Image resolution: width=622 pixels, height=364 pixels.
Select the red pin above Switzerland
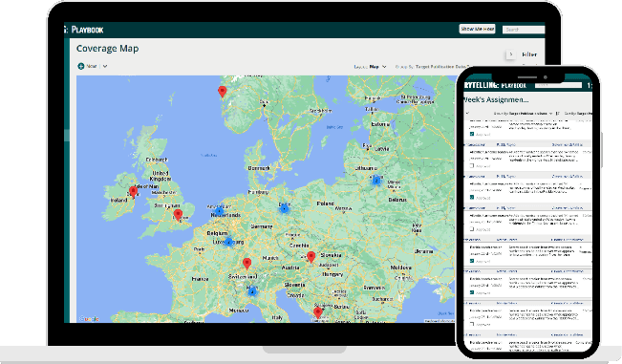tap(247, 264)
